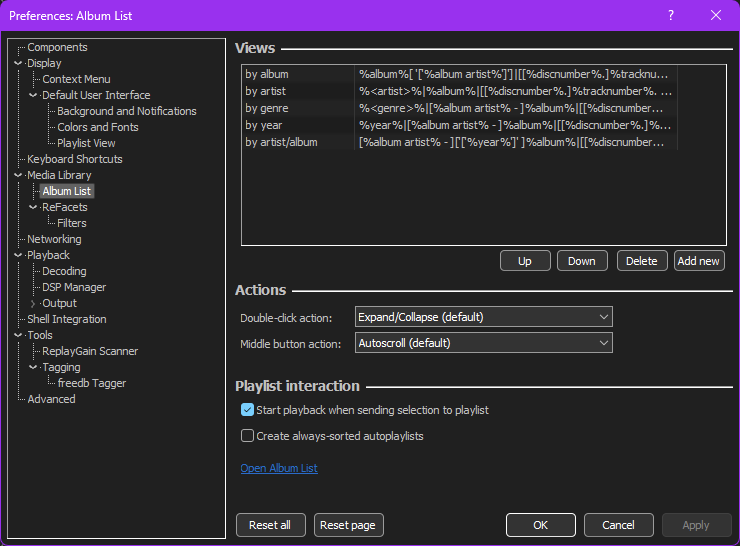Open Context Menu preferences page
Screen dimensions: 740x546
click(76, 79)
